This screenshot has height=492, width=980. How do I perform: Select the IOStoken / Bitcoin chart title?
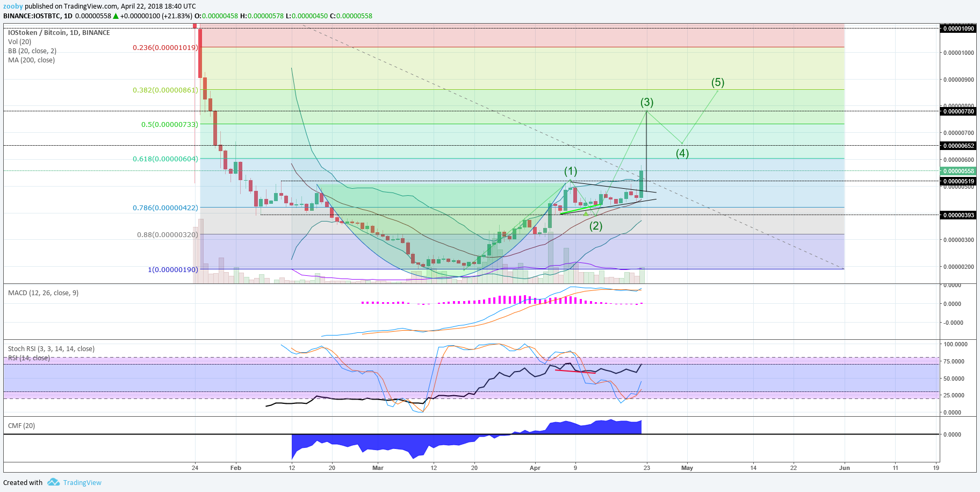pyautogui.click(x=59, y=33)
